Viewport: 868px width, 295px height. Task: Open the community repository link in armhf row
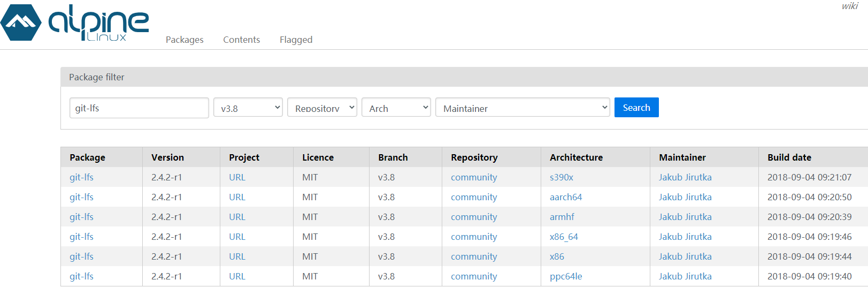tap(473, 217)
